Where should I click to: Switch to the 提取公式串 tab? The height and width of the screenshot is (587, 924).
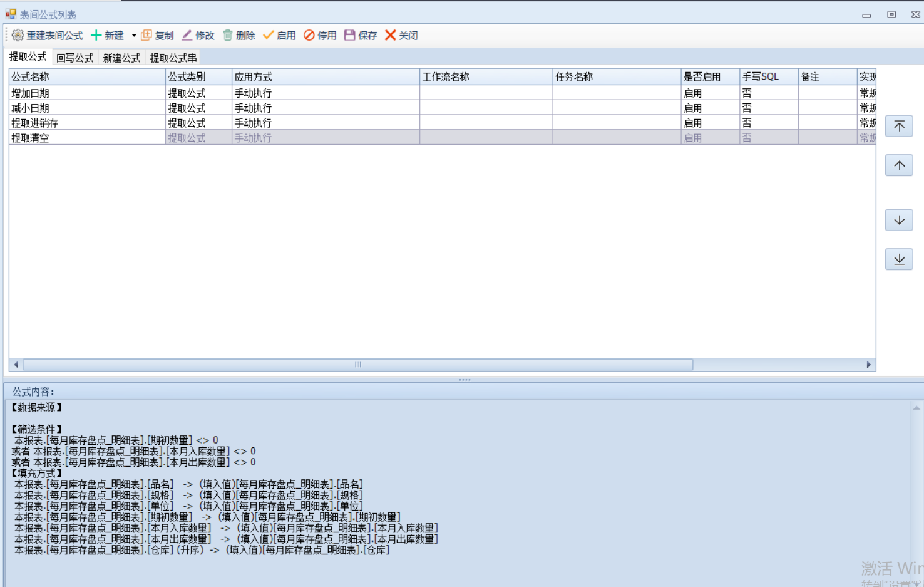click(x=173, y=58)
